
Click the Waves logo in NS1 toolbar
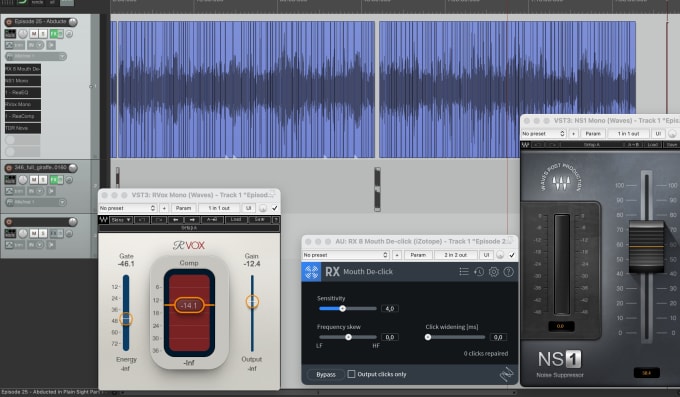tap(525, 144)
